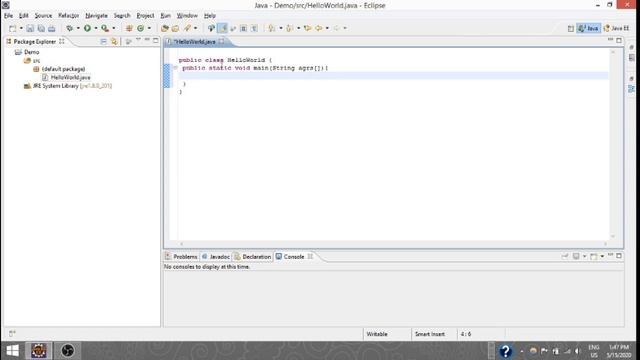Click Collapse All in Package Explorer
Image resolution: width=640 pixels, height=360 pixels.
(103, 41)
